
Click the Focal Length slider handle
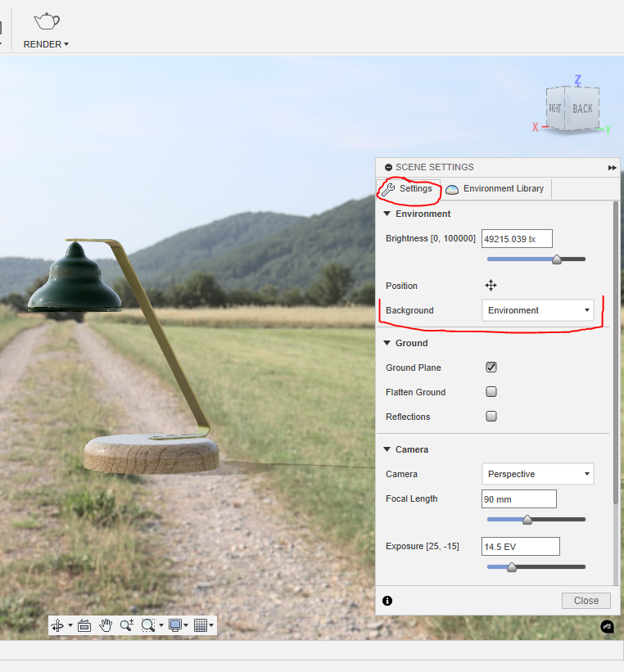[x=527, y=520]
